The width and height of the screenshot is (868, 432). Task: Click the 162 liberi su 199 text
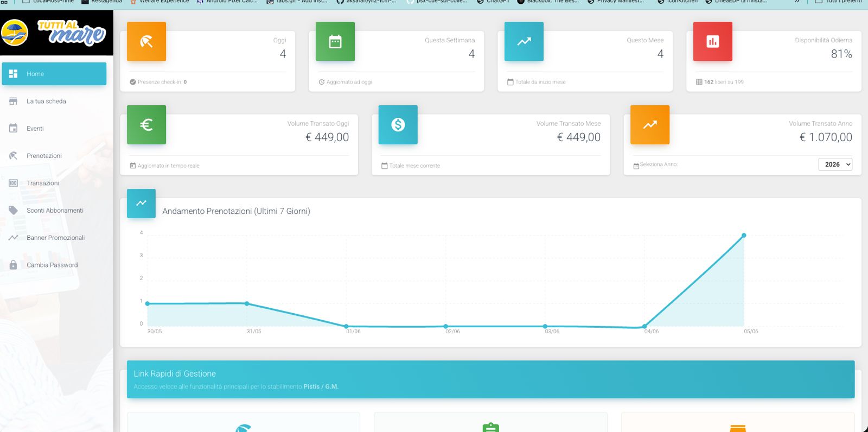click(x=724, y=82)
